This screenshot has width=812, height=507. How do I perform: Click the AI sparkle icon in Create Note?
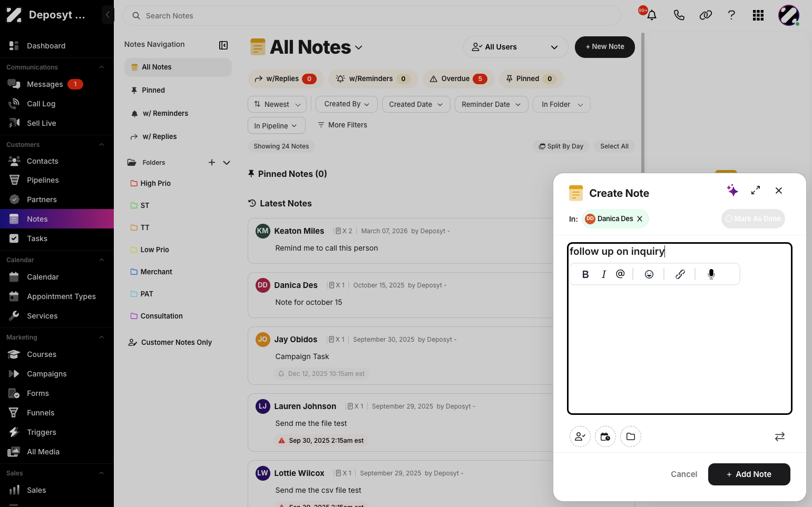pos(732,190)
